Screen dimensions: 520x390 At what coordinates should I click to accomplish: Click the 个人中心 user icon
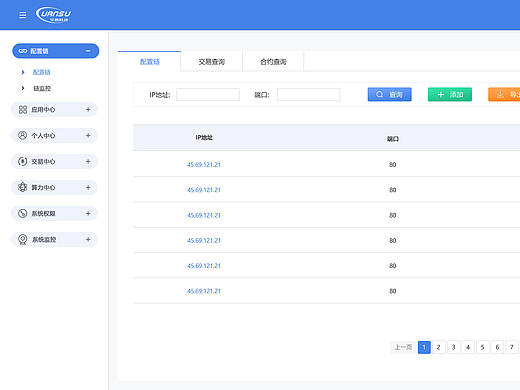point(22,135)
